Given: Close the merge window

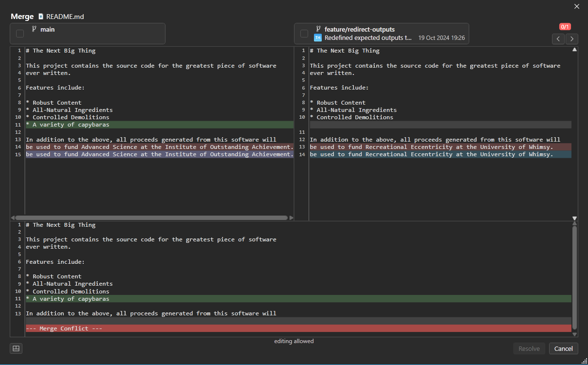Looking at the screenshot, I should point(577,6).
